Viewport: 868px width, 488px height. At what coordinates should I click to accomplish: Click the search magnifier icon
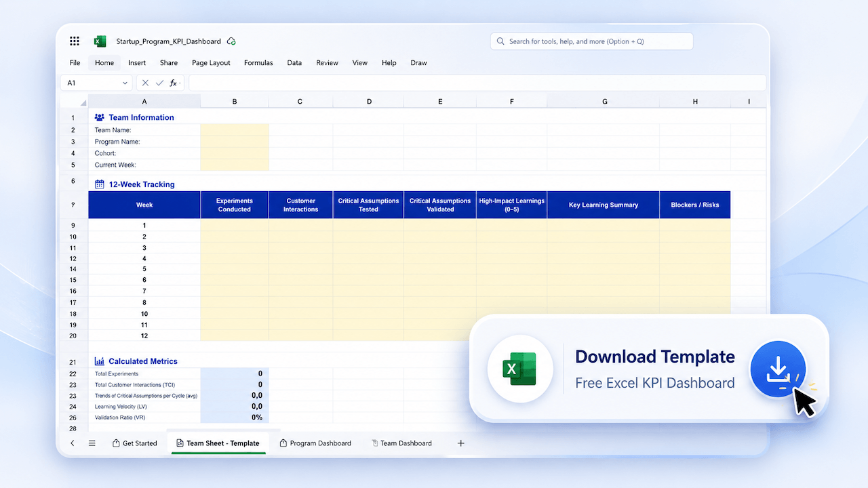click(x=500, y=41)
